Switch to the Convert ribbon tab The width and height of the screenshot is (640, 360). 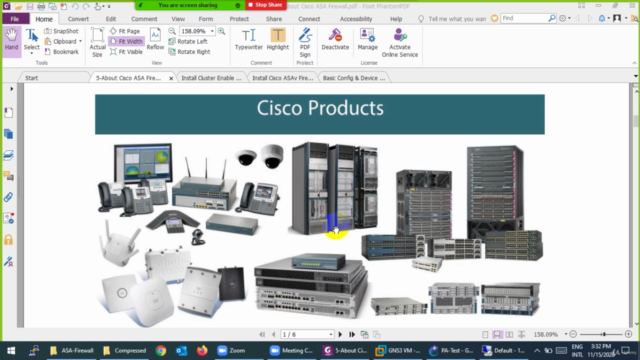pyautogui.click(x=78, y=19)
